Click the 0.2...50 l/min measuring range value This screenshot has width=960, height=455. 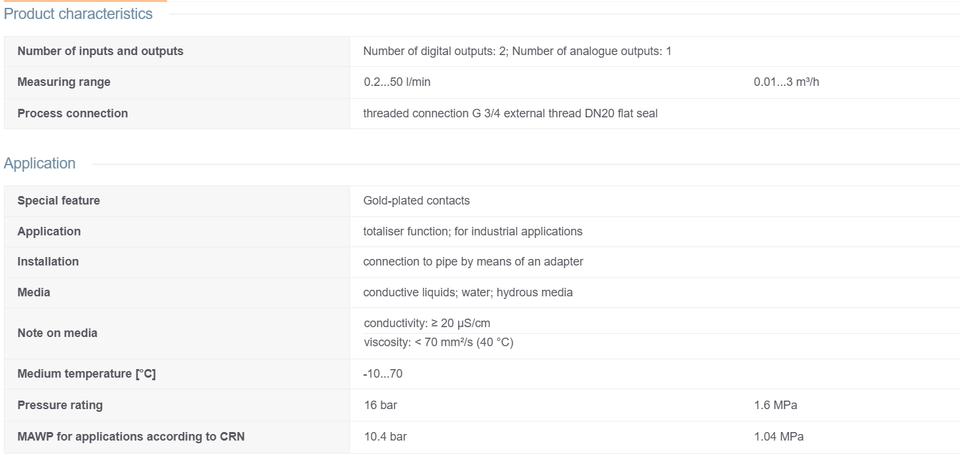[x=397, y=82]
